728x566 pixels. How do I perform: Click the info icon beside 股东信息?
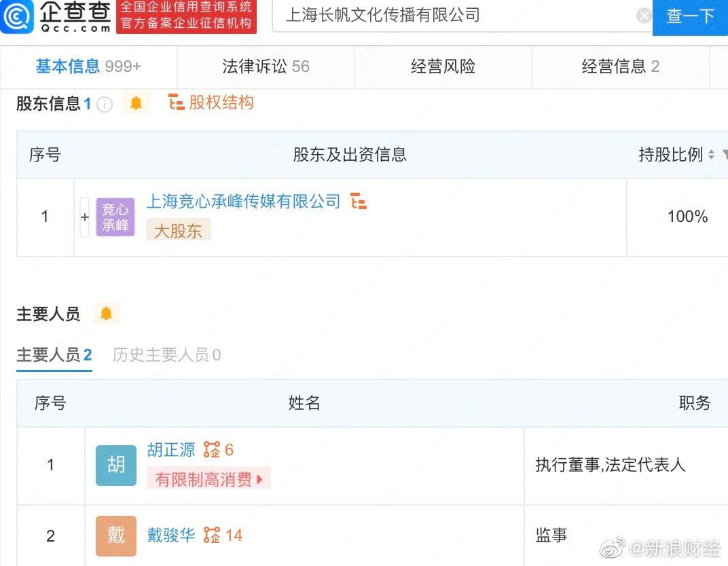click(x=105, y=104)
